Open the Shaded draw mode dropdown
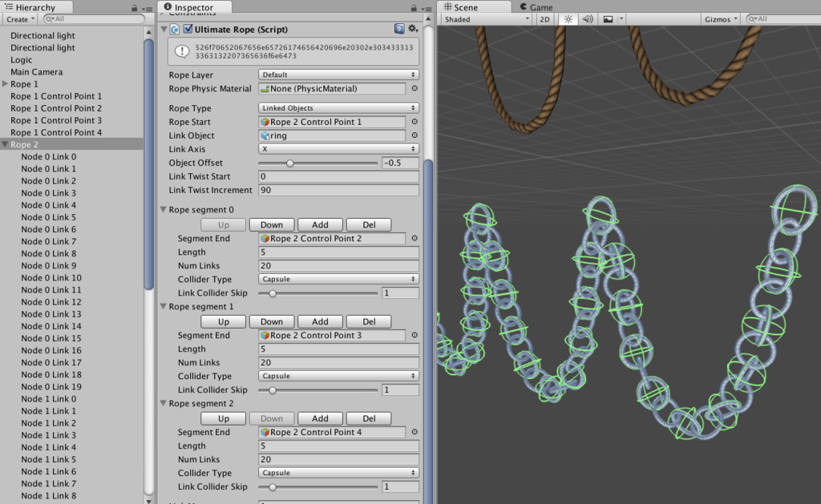Viewport: 821px width, 504px height. click(487, 19)
